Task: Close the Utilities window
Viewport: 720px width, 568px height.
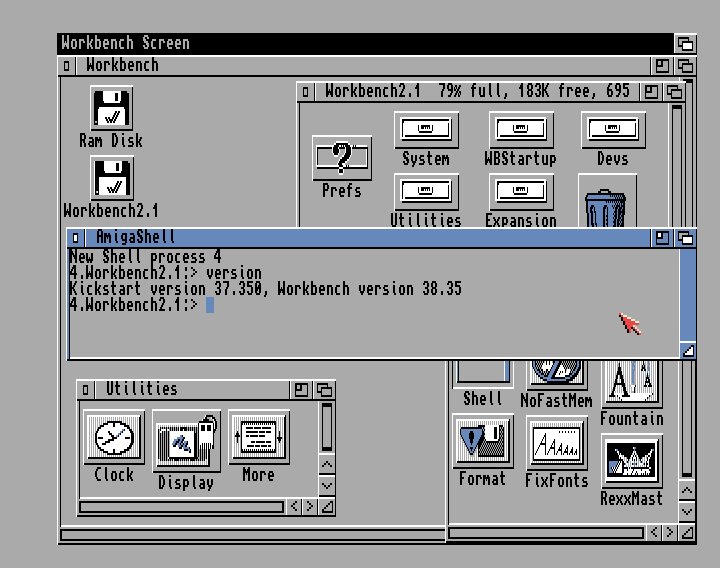Action: point(85,390)
